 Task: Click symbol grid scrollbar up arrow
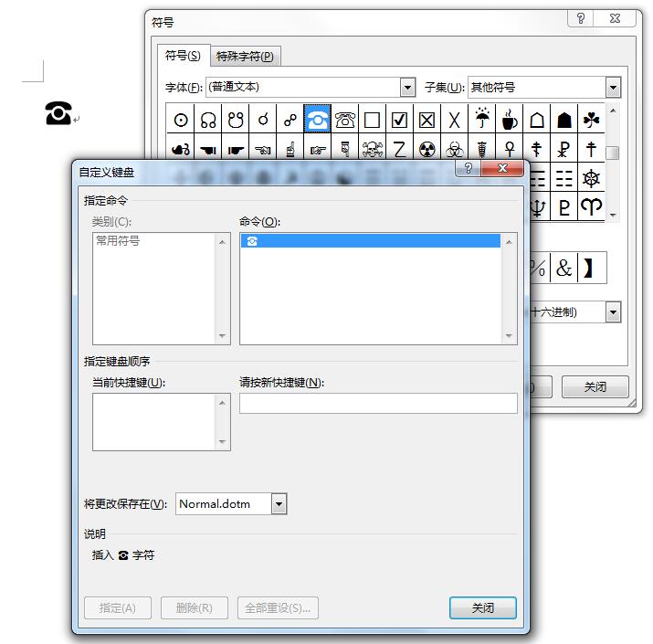(x=613, y=111)
